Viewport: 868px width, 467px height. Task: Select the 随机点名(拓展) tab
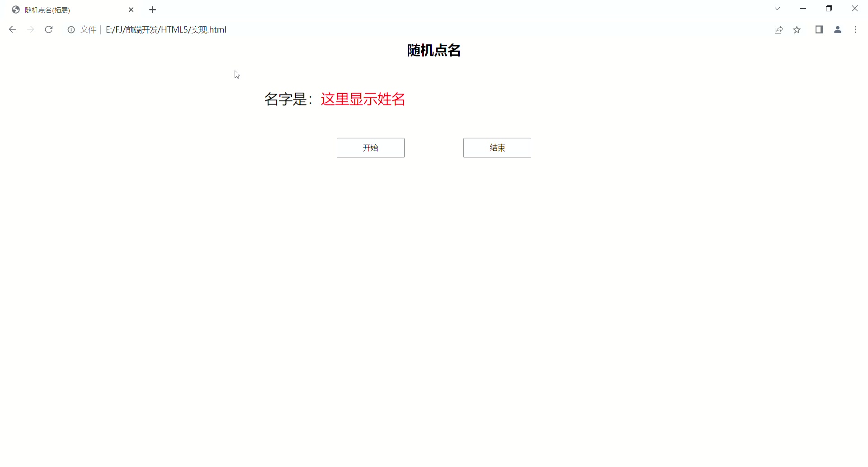pos(68,10)
